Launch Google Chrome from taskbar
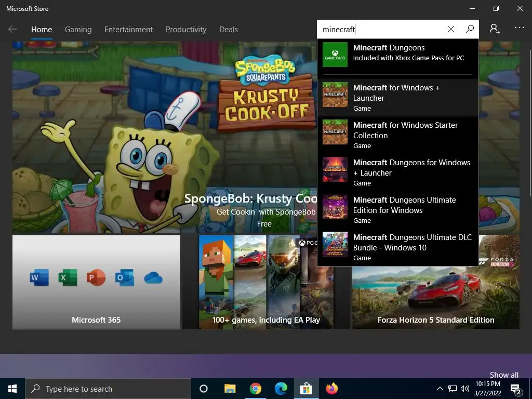The width and height of the screenshot is (532, 399). tap(256, 389)
